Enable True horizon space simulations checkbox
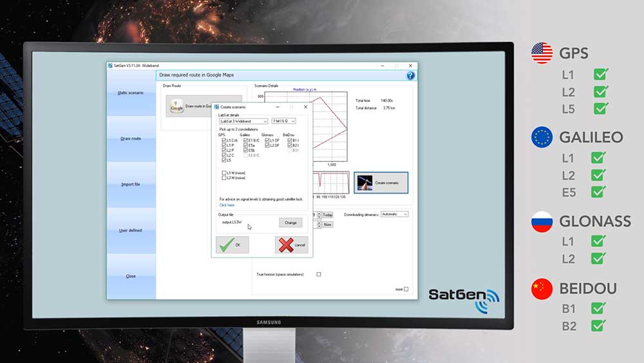Screen dimensions: 644x363 (x=318, y=274)
